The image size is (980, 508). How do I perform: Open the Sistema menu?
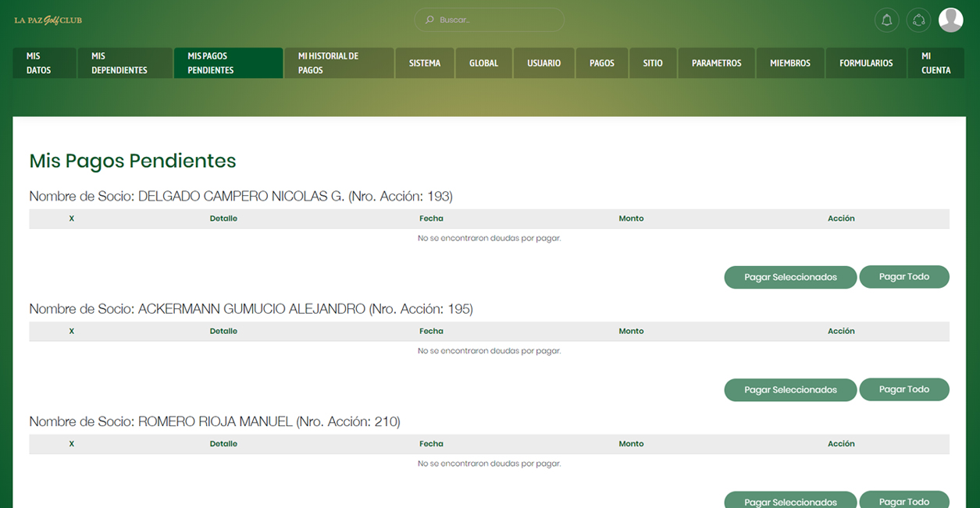(x=425, y=63)
